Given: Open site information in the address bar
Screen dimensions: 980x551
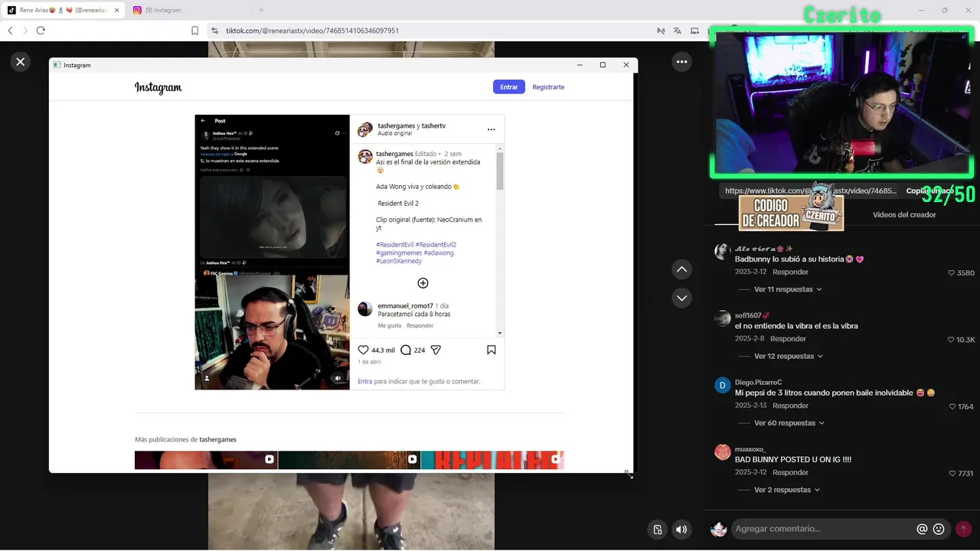Looking at the screenshot, I should click(214, 31).
